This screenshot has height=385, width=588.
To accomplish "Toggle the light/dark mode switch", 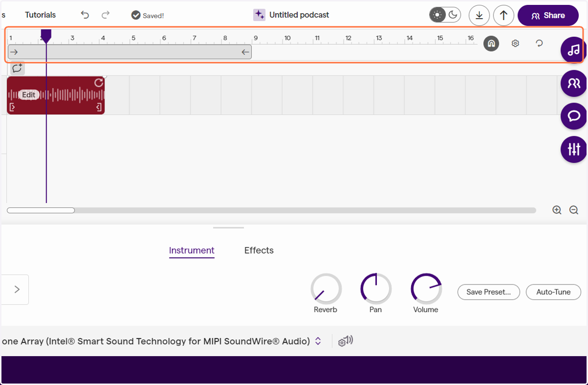I will [445, 15].
